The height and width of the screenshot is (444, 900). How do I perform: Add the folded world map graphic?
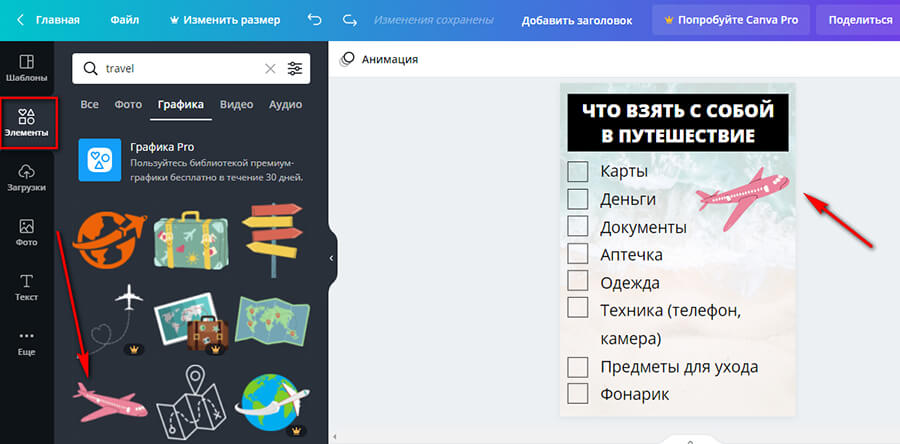[272, 320]
